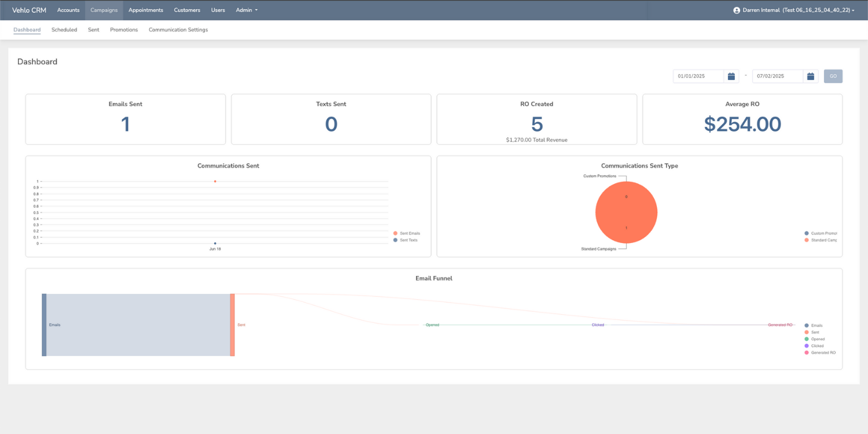The height and width of the screenshot is (434, 868).
Task: Click the Generated RO legend marker
Action: point(806,352)
